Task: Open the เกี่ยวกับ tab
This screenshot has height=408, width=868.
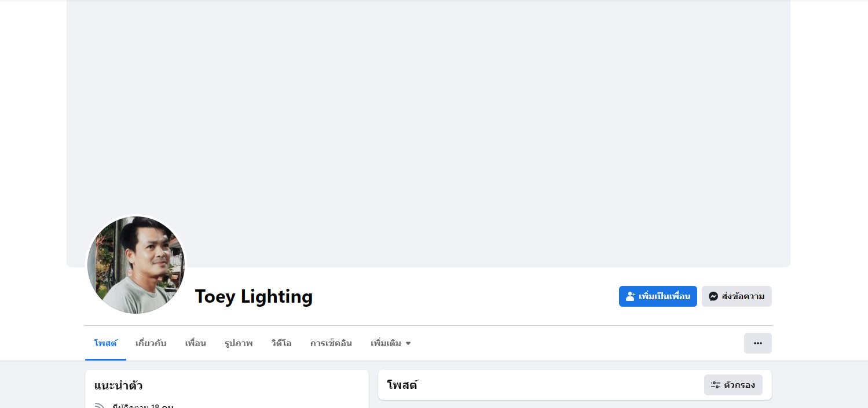Action: pyautogui.click(x=151, y=343)
